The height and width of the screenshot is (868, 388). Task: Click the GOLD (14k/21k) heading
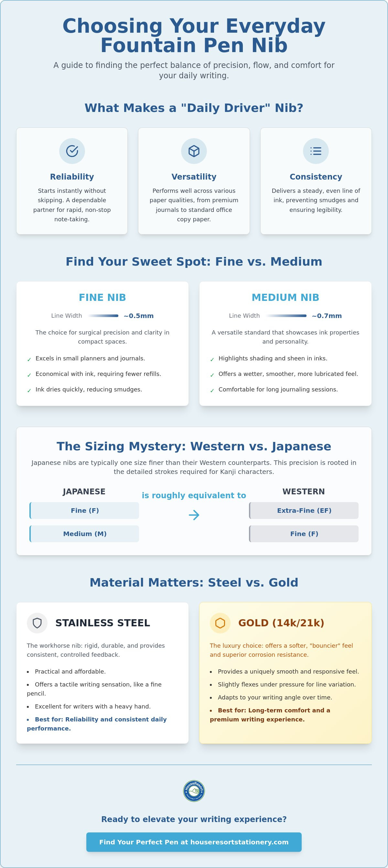point(281,623)
